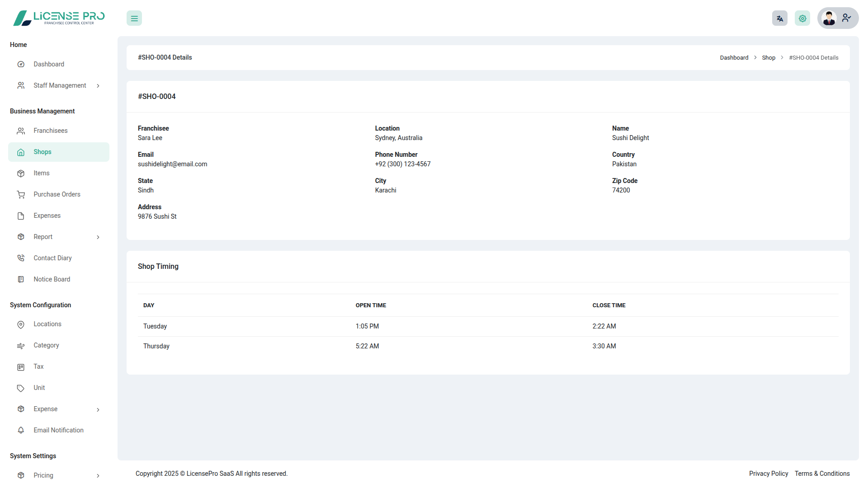Click the Locations pin icon
Screen dimensions: 868x488
click(21, 324)
